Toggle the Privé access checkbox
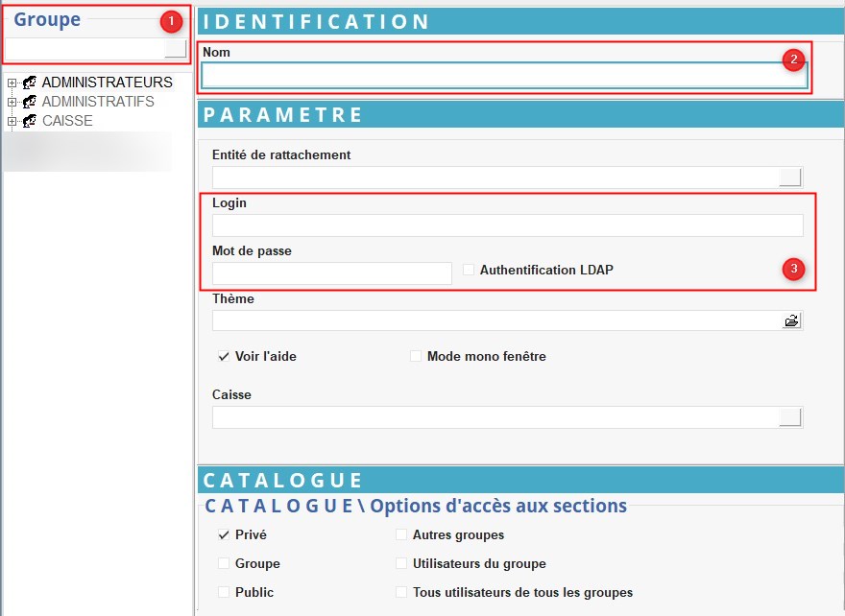Screen dimensions: 845x616 (224, 535)
